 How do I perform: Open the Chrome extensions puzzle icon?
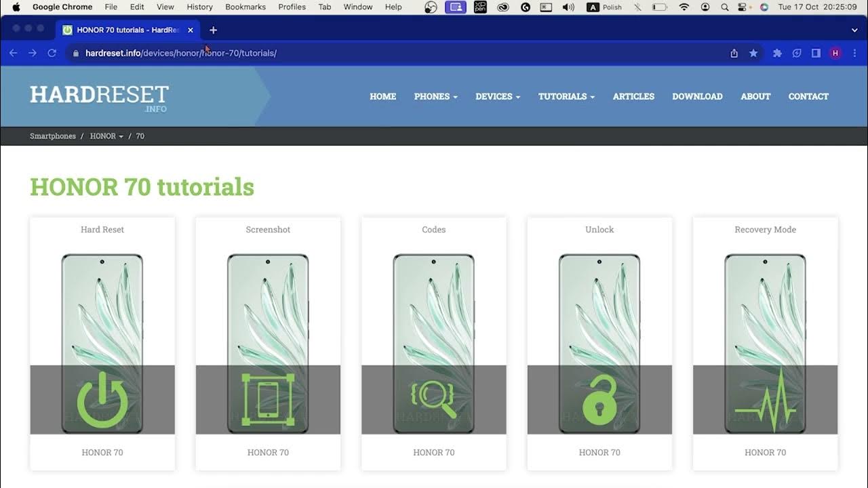point(777,53)
